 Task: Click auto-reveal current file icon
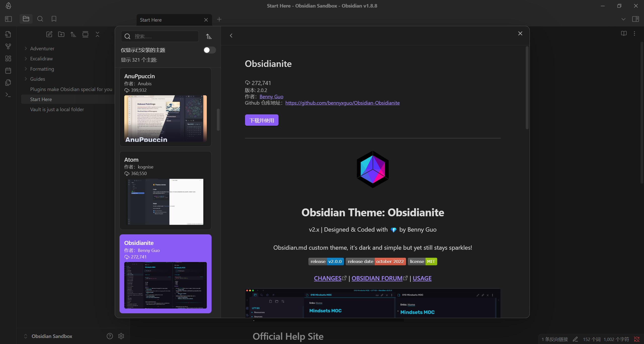85,34
